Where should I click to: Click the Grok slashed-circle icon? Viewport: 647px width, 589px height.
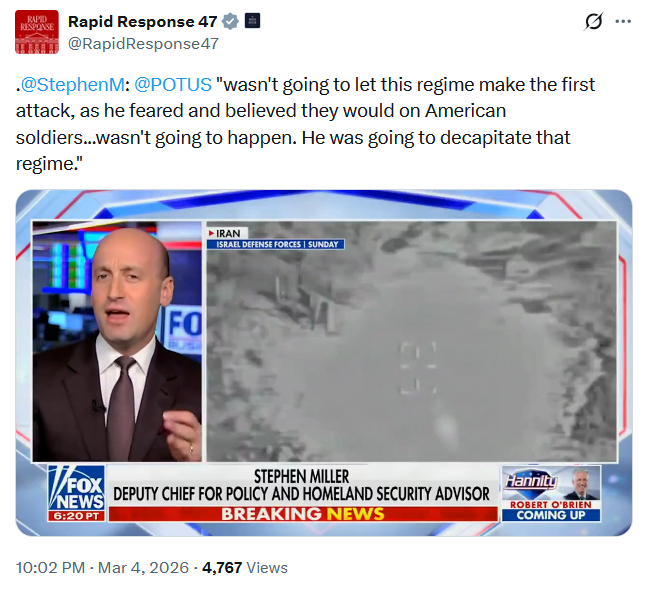[x=593, y=21]
